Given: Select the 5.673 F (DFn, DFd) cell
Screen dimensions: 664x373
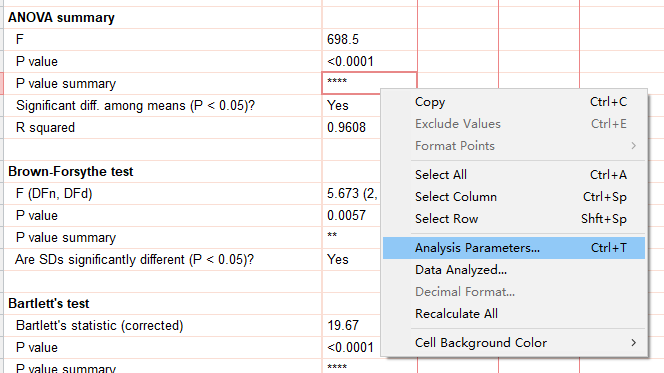Looking at the screenshot, I should (351, 193).
